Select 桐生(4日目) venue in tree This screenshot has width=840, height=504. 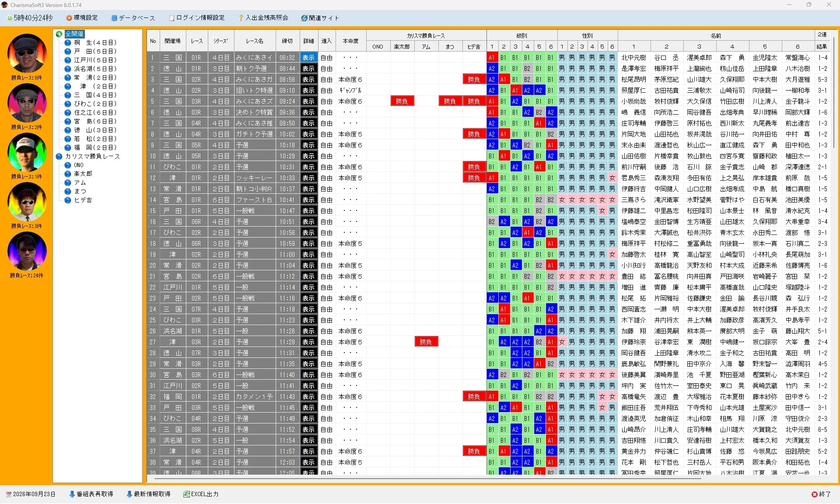[95, 42]
